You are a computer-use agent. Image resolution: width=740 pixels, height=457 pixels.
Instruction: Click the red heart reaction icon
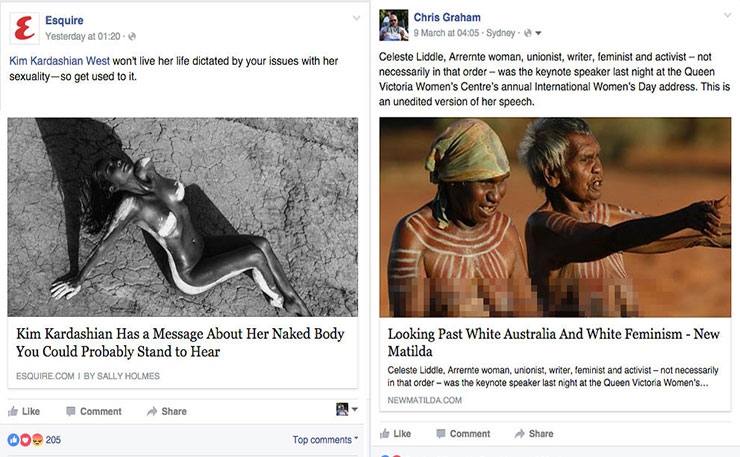[x=25, y=440]
